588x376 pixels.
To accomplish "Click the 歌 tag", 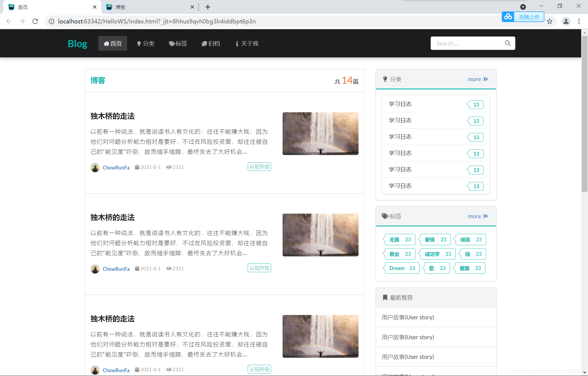I will [x=436, y=268].
